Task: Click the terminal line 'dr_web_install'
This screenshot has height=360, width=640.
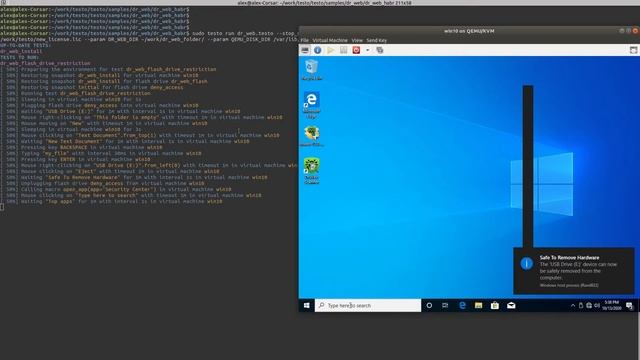Action: 21,51
